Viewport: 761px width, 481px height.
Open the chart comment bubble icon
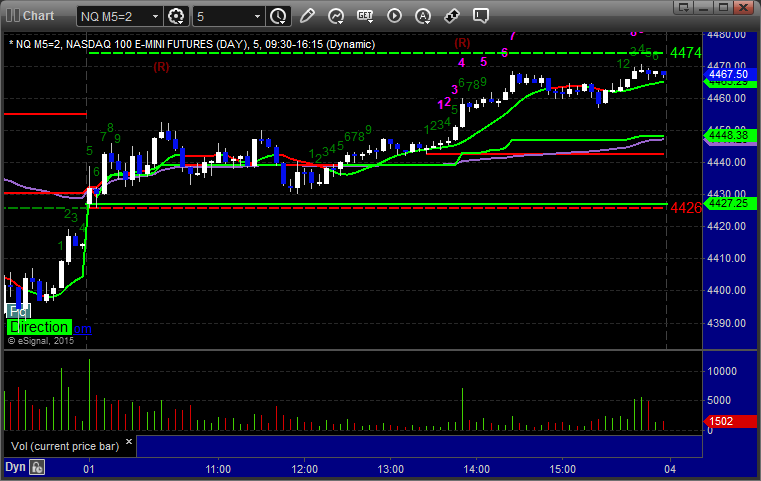(481, 16)
